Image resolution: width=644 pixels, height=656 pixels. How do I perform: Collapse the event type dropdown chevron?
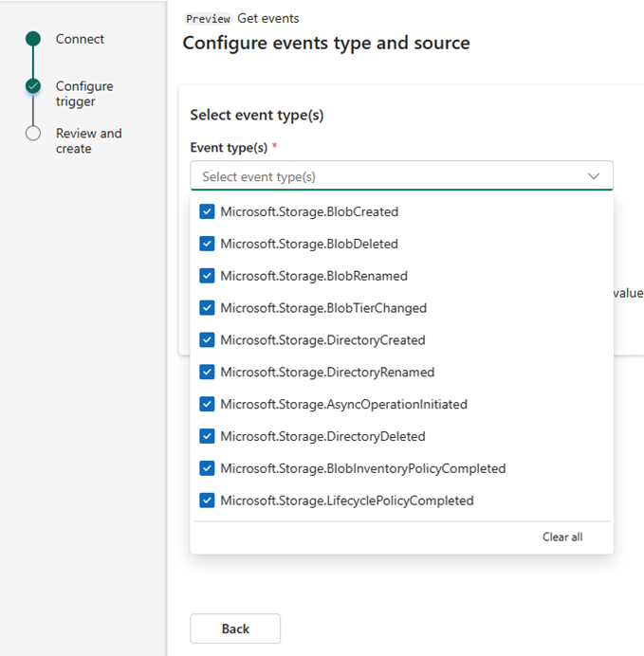point(594,176)
